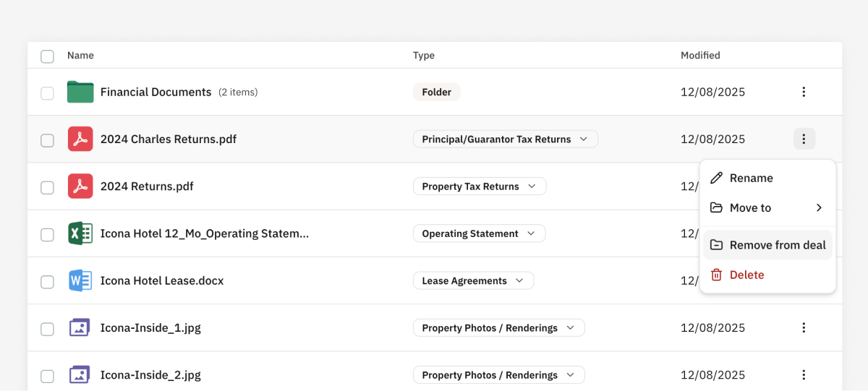The width and height of the screenshot is (868, 391).
Task: Click the Name column header
Action: 80,56
